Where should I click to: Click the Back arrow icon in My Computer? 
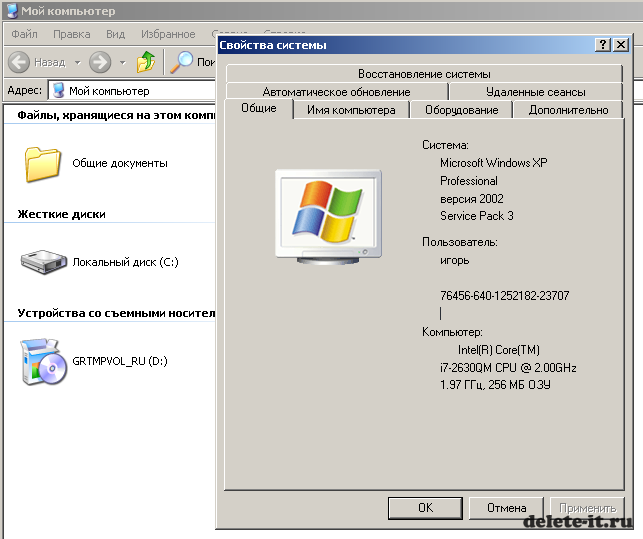19,62
